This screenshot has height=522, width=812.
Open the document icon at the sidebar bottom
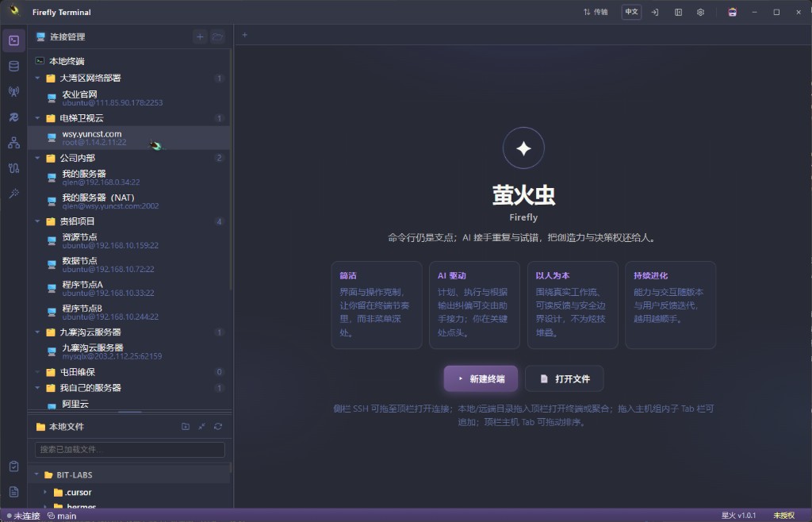[x=14, y=491]
